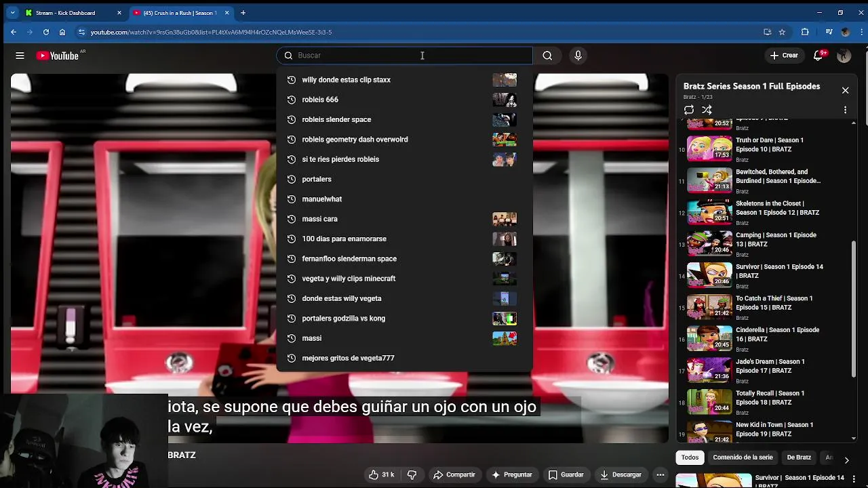
Task: Choose suggestion robleis geometry dash overwolrd
Action: 404,140
